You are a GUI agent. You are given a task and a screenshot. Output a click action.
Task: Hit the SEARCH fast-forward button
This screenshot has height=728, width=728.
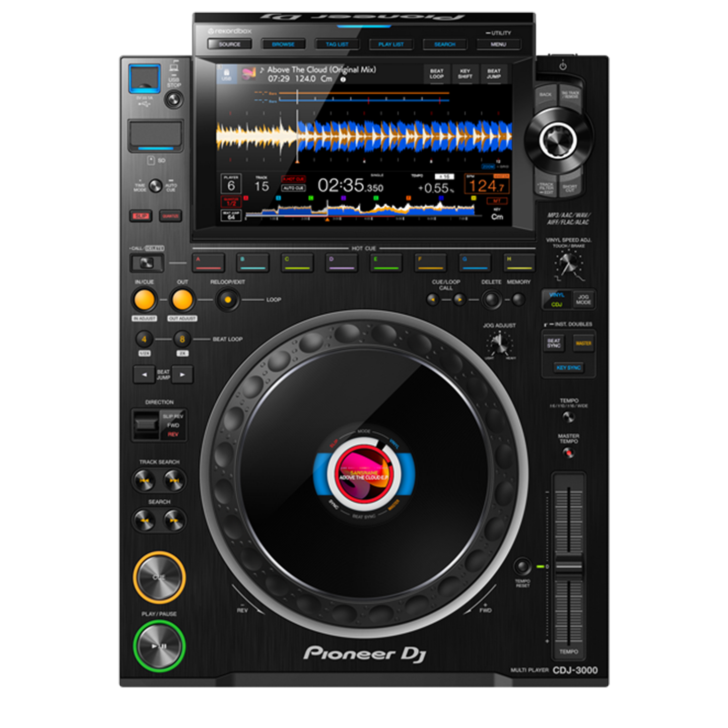(174, 520)
